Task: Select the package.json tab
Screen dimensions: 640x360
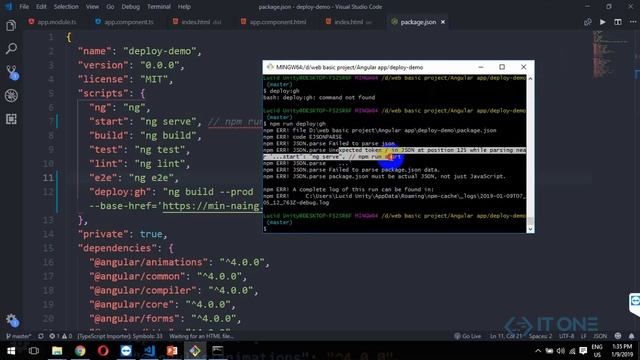Action: pos(417,22)
